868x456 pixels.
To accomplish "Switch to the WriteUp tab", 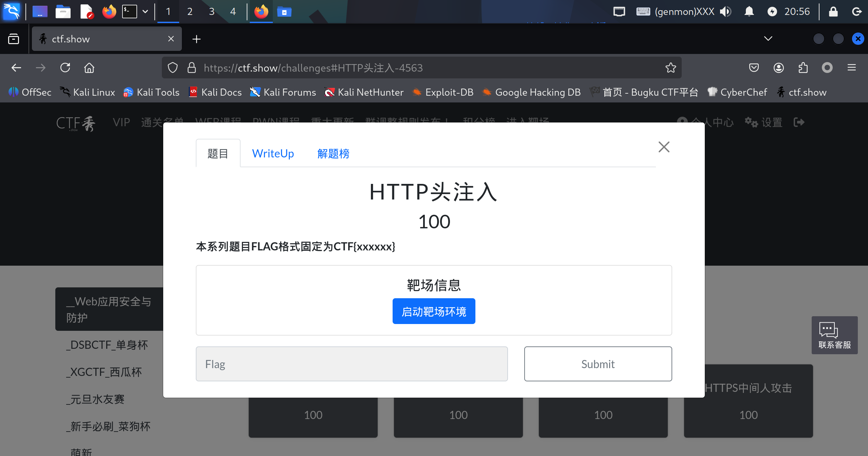I will [x=273, y=153].
